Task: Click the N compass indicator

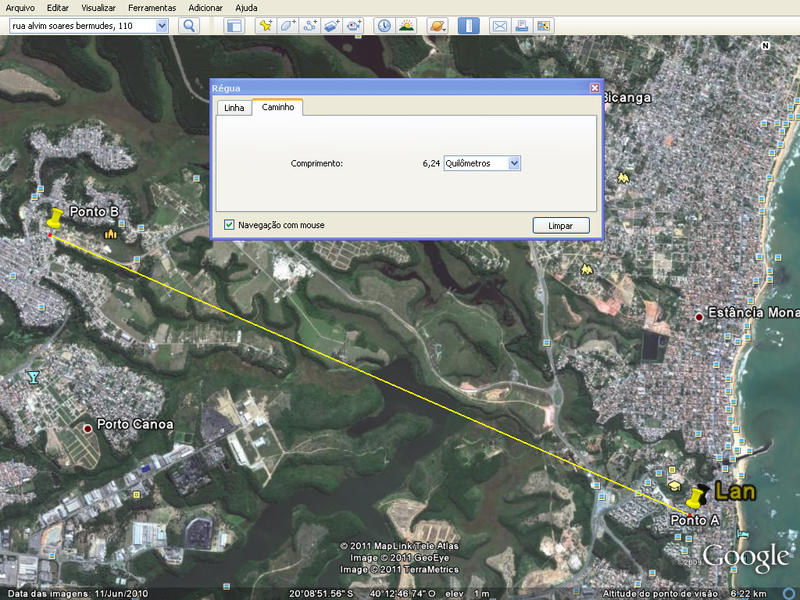Action: (765, 45)
